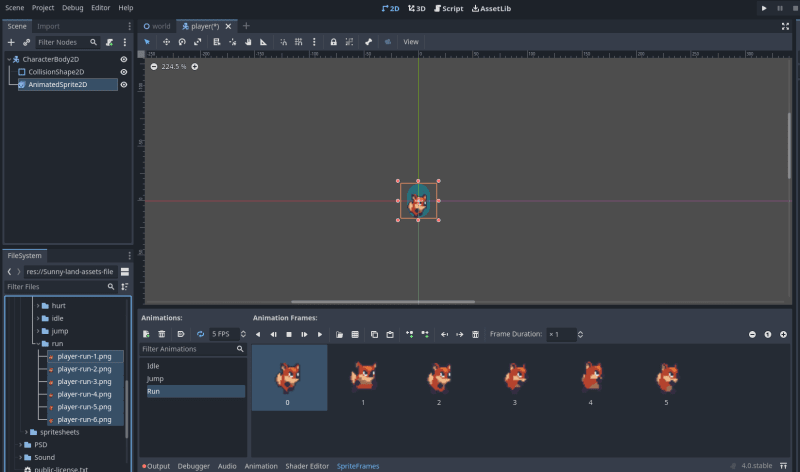The width and height of the screenshot is (800, 472).
Task: Toggle distraction-free mode
Action: (785, 27)
